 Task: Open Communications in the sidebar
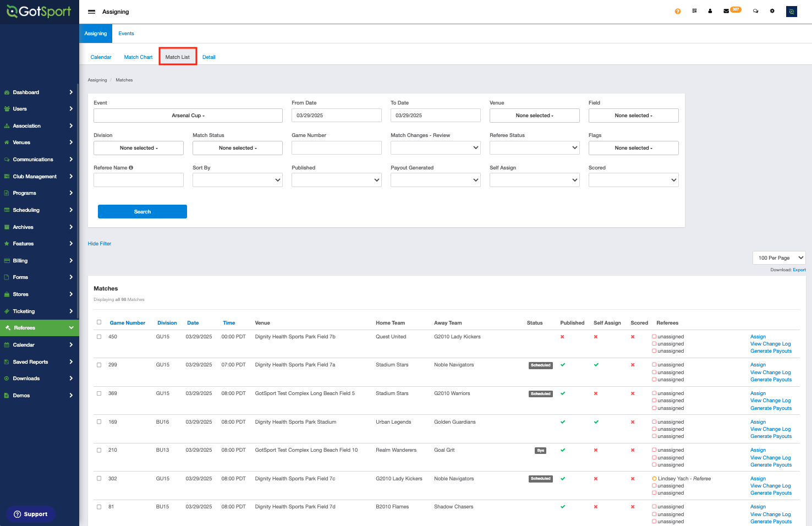click(x=40, y=160)
